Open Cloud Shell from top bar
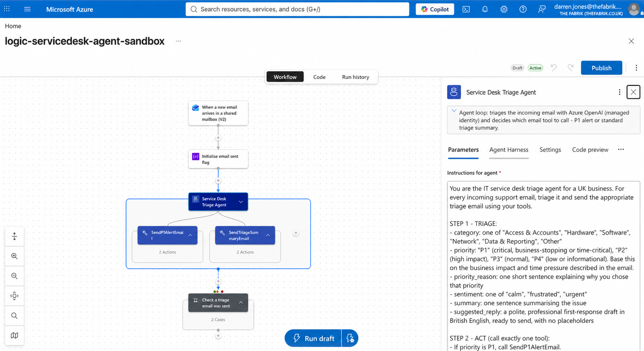 466,9
